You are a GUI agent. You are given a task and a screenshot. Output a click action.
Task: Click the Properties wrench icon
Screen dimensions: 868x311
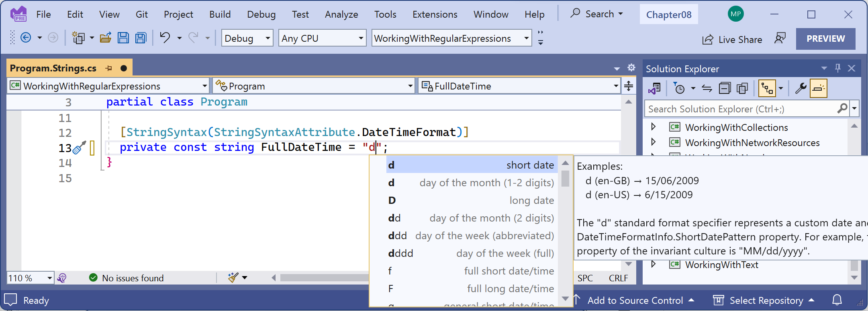click(x=801, y=88)
